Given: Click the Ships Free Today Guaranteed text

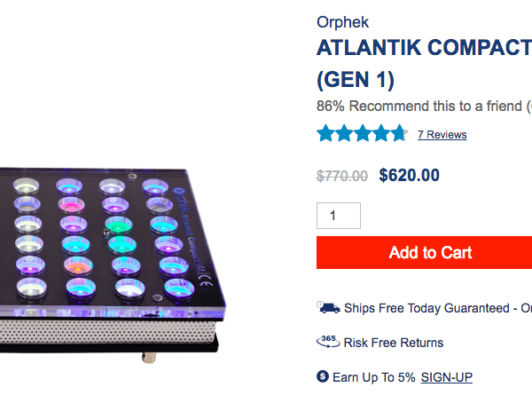Looking at the screenshot, I should point(426,308).
